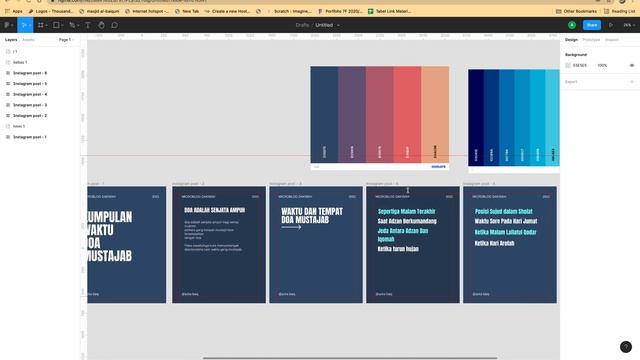640x360 pixels.
Task: Select the Move tool
Action: coord(25,25)
